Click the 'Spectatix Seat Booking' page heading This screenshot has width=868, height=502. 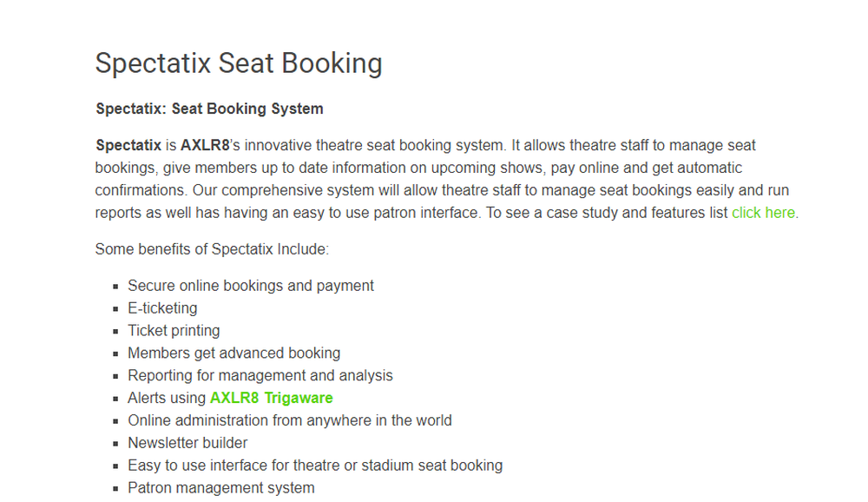coord(239,63)
